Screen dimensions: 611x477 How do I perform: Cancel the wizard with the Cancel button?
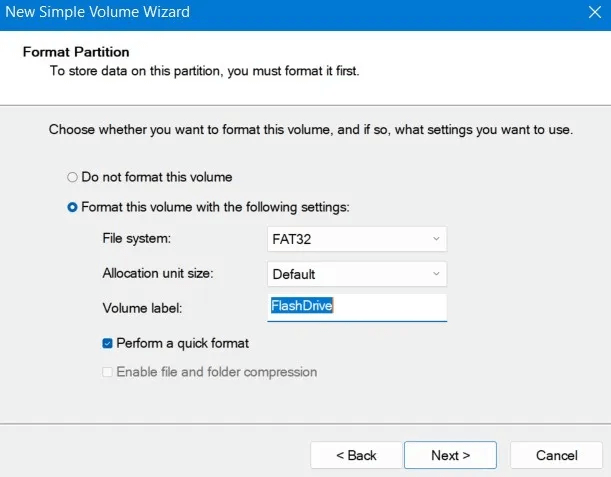click(x=556, y=455)
